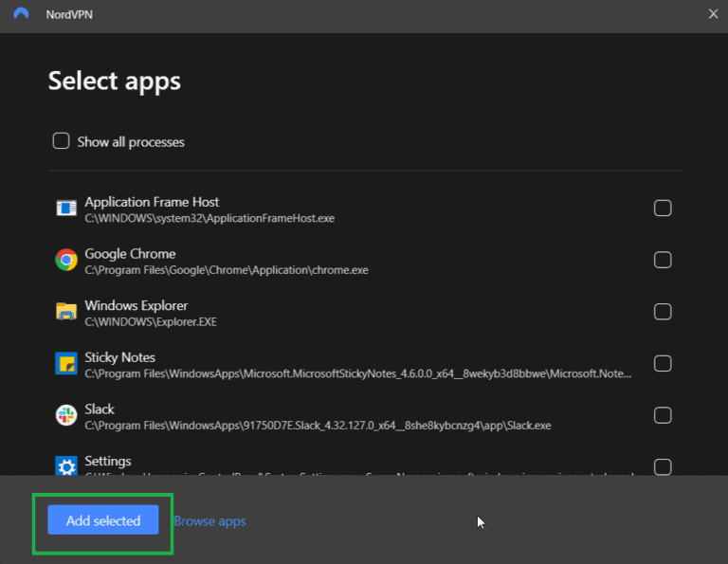Click the Google Chrome icon
This screenshot has height=564, width=728.
click(65, 261)
